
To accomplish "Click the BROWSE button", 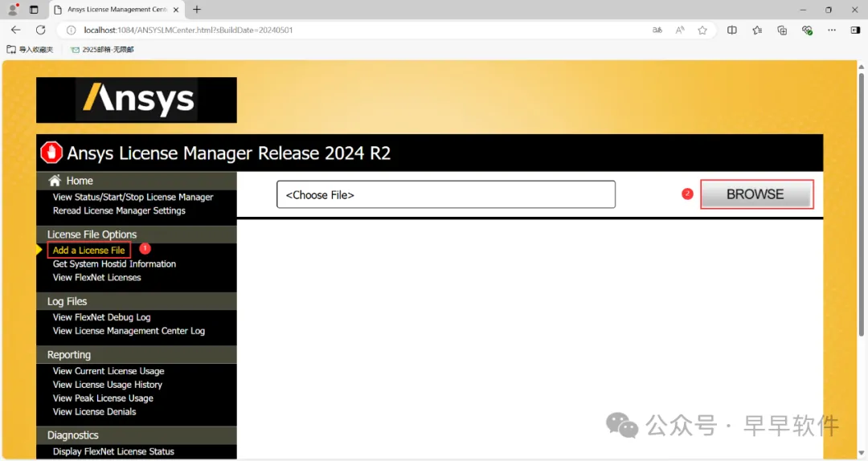I will [757, 194].
